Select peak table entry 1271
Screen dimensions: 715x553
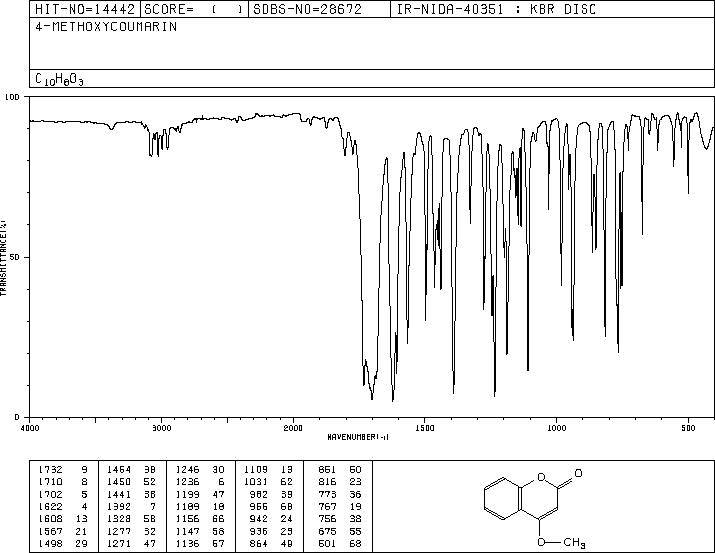pyautogui.click(x=132, y=544)
